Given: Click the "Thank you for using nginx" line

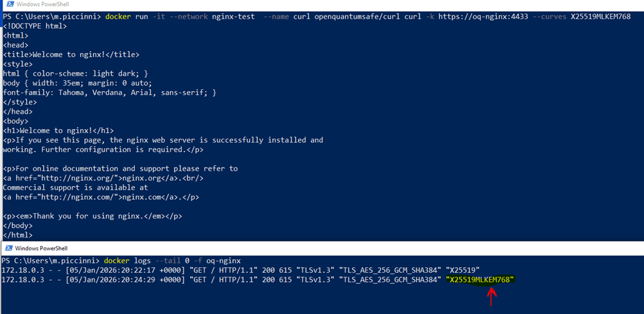Looking at the screenshot, I should click(93, 216).
